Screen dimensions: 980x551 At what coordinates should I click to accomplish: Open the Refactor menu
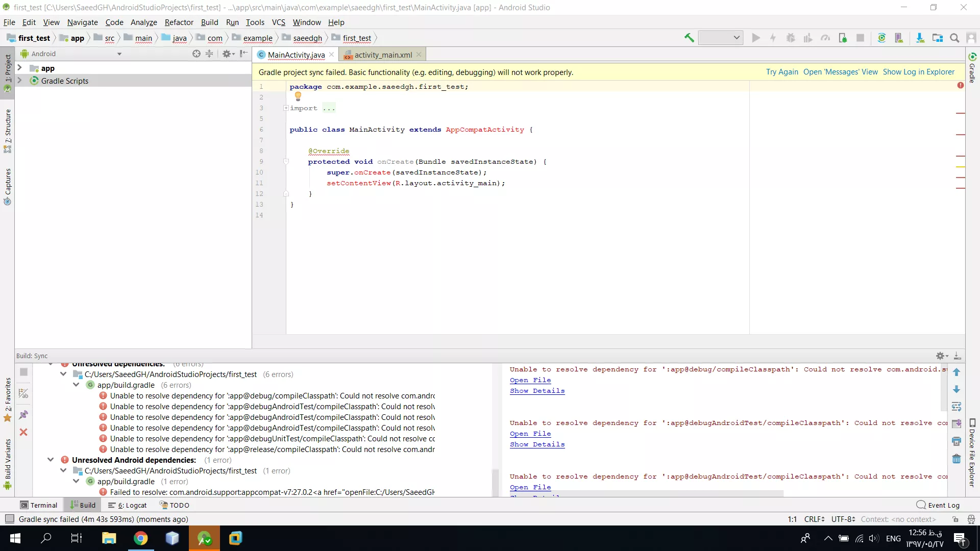[179, 22]
